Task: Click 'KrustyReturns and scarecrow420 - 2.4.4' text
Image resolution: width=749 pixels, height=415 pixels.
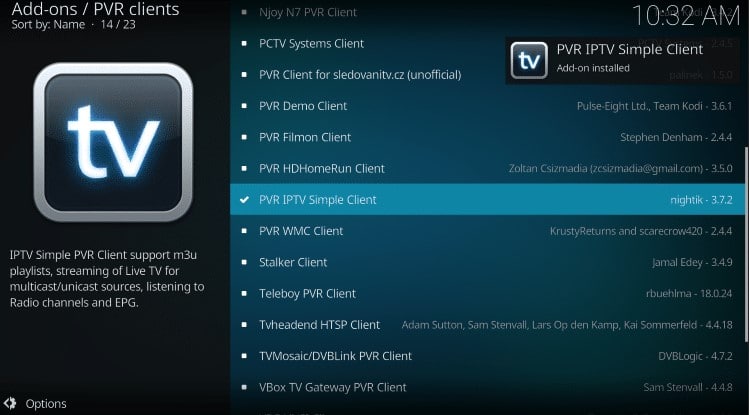Action: [x=641, y=231]
